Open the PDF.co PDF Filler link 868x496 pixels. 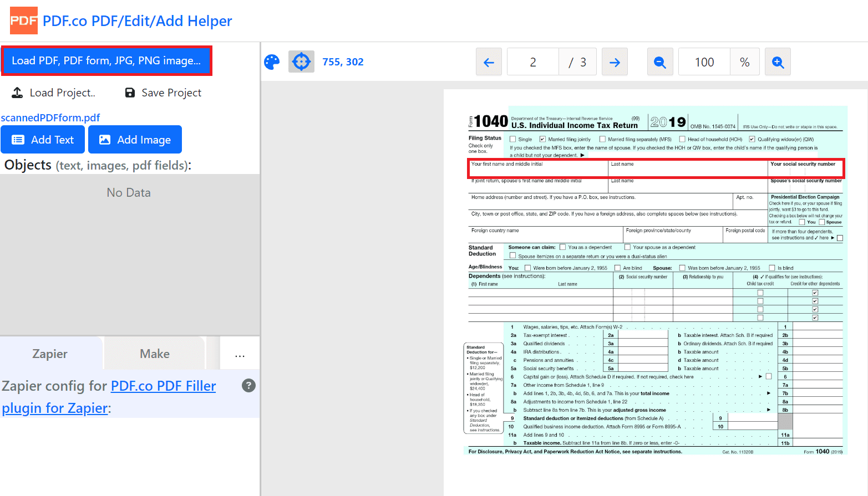[x=163, y=386]
